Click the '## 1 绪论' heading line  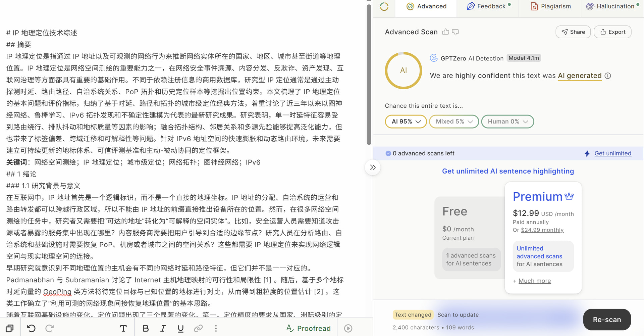pyautogui.click(x=21, y=174)
